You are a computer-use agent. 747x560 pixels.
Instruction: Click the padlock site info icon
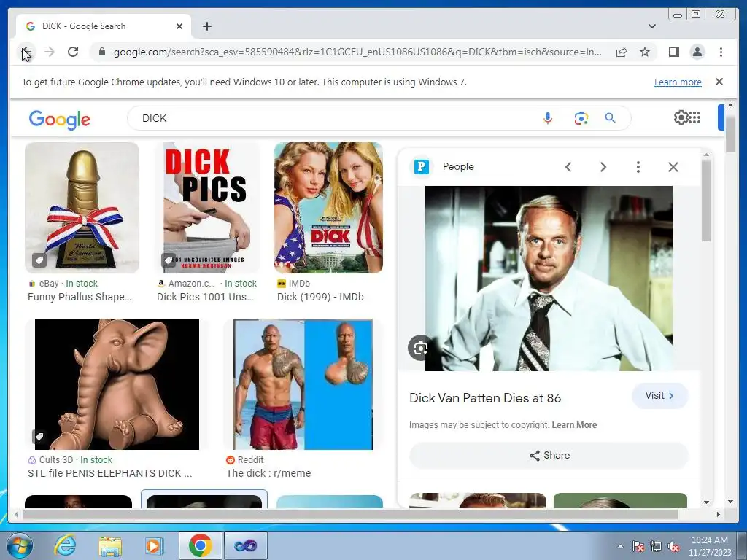101,52
